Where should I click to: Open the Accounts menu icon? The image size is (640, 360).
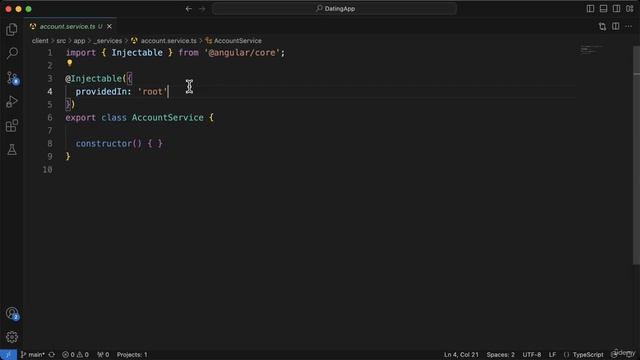pos(12,313)
